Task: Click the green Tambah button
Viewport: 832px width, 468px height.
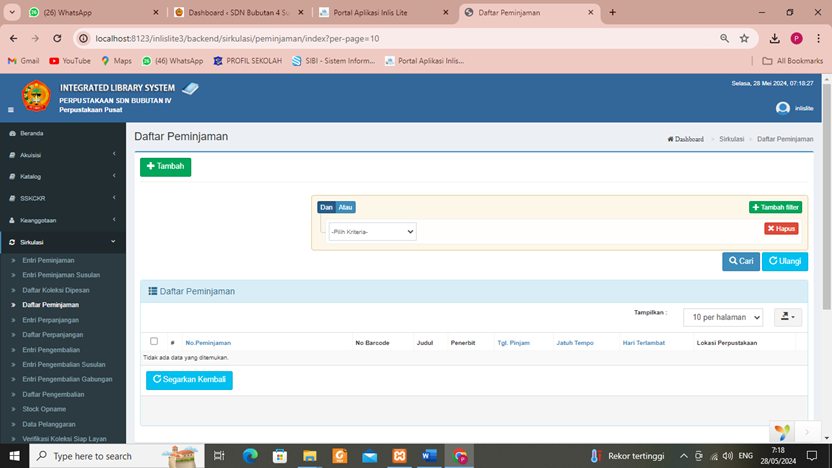Action: click(x=165, y=166)
